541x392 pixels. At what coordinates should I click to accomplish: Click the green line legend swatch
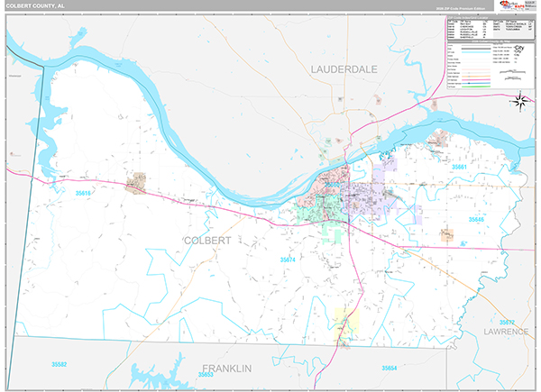coord(476,87)
